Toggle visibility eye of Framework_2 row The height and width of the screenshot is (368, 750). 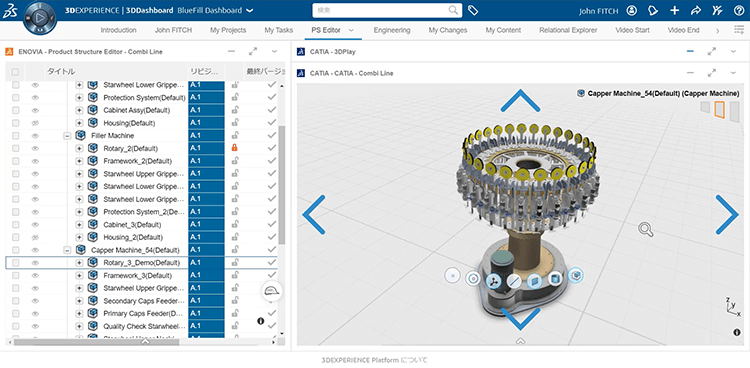35,161
